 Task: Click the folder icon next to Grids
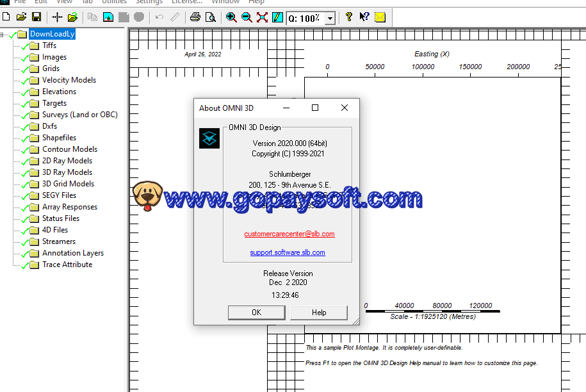pos(35,69)
